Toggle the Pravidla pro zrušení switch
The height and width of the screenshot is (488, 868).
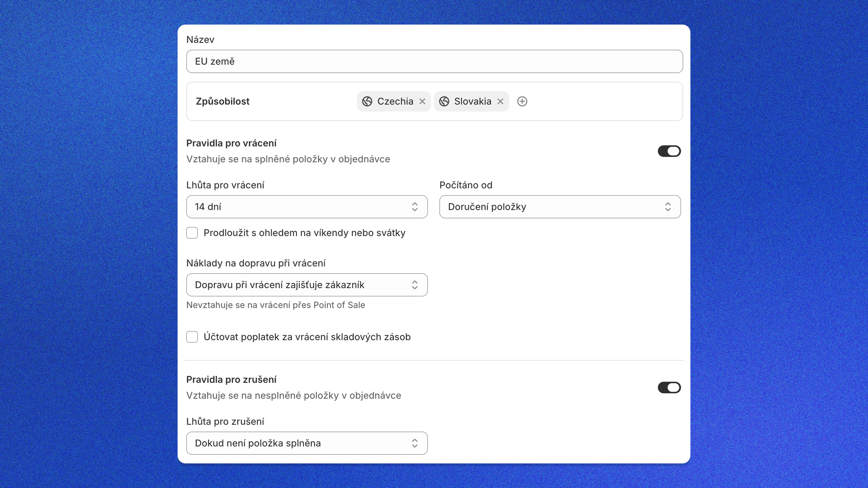(669, 388)
